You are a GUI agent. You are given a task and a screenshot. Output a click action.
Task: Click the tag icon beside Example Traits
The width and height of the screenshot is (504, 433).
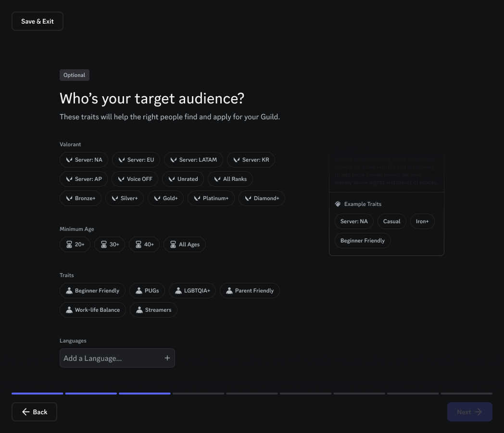pyautogui.click(x=338, y=204)
